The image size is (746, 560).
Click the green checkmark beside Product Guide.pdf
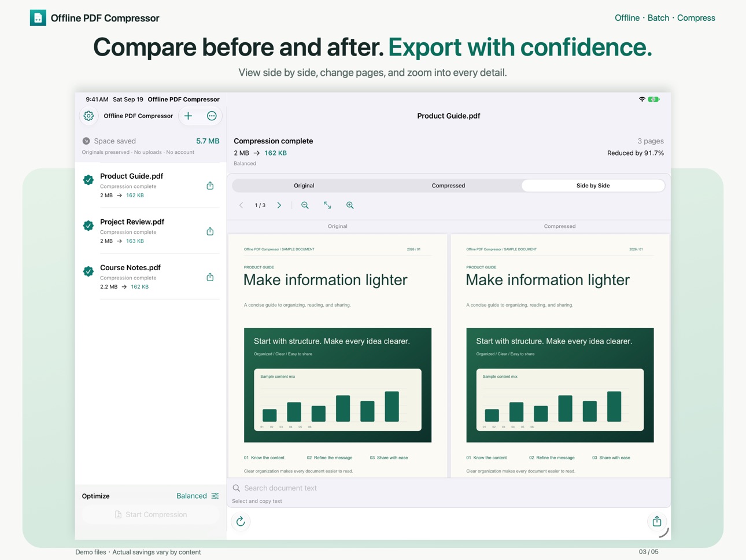point(88,180)
